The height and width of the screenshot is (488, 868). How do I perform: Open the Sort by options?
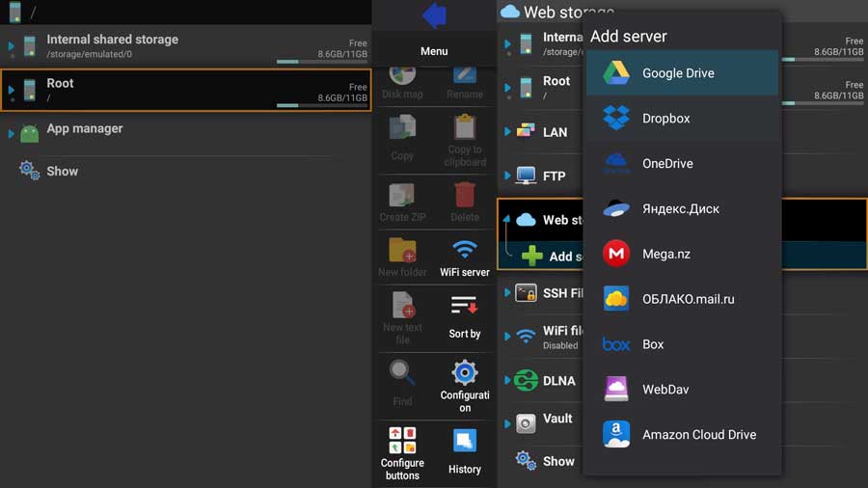(x=465, y=317)
